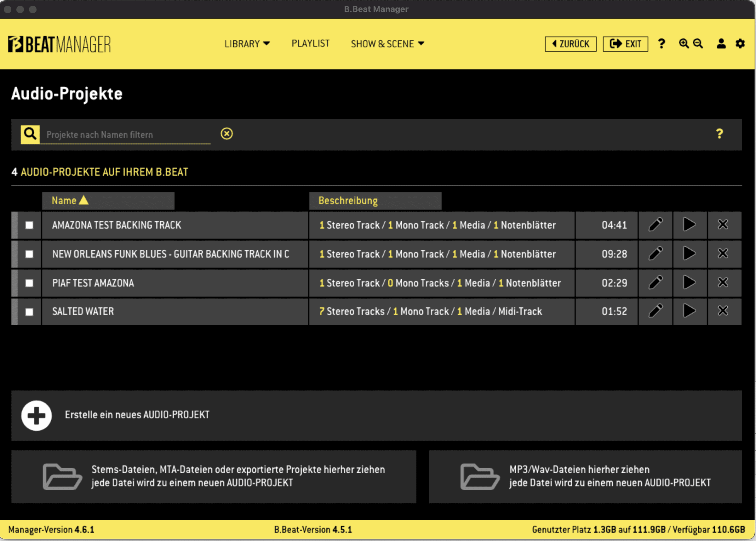Image resolution: width=756 pixels, height=541 pixels.
Task: Click the project name filter input field
Action: click(x=125, y=134)
